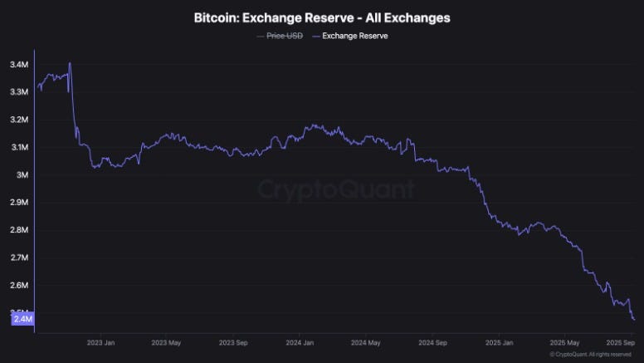Click the 2023 Sep x-axis label

coord(233,342)
